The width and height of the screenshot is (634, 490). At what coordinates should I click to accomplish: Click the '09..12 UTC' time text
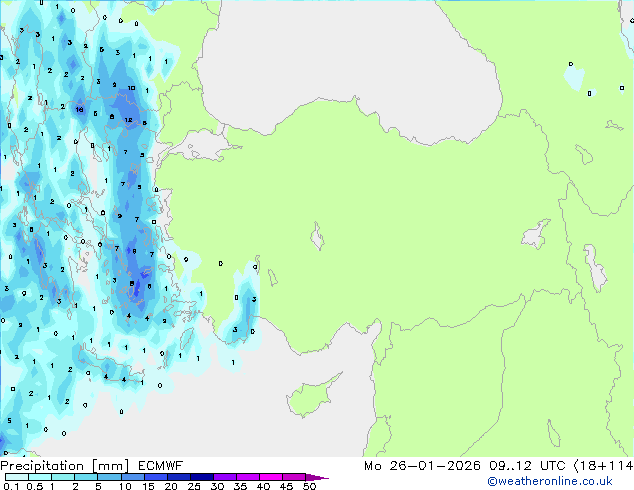pyautogui.click(x=527, y=466)
